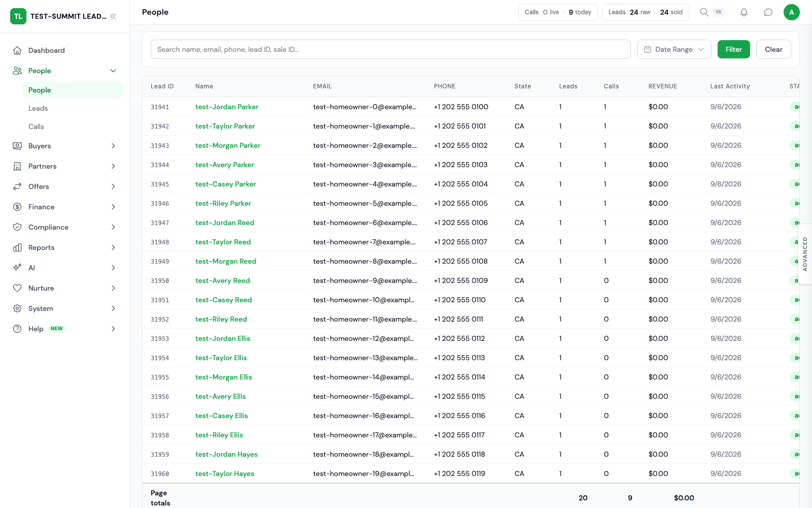
Task: Open the test-Taylor Hayes record
Action: click(x=225, y=473)
